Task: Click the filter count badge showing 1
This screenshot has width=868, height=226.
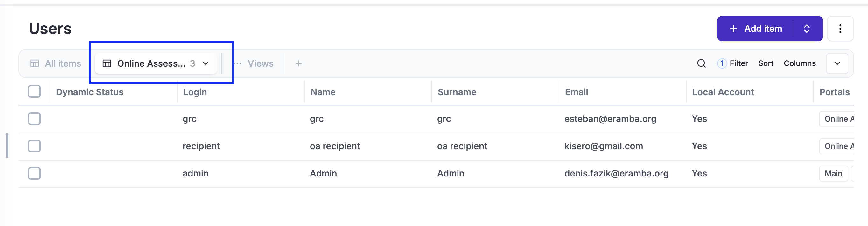Action: click(x=722, y=63)
